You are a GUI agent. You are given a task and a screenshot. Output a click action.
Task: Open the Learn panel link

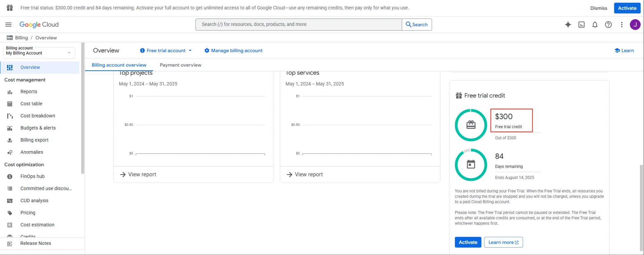coord(624,50)
